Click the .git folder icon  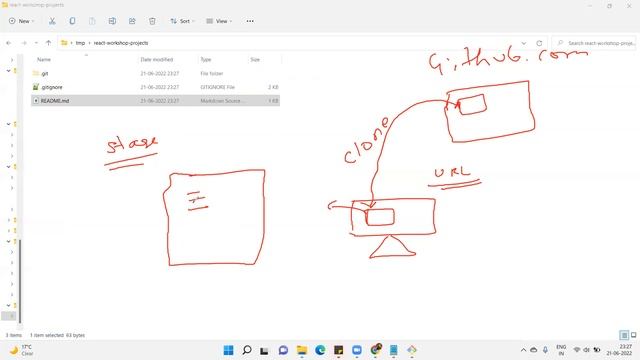tap(36, 73)
